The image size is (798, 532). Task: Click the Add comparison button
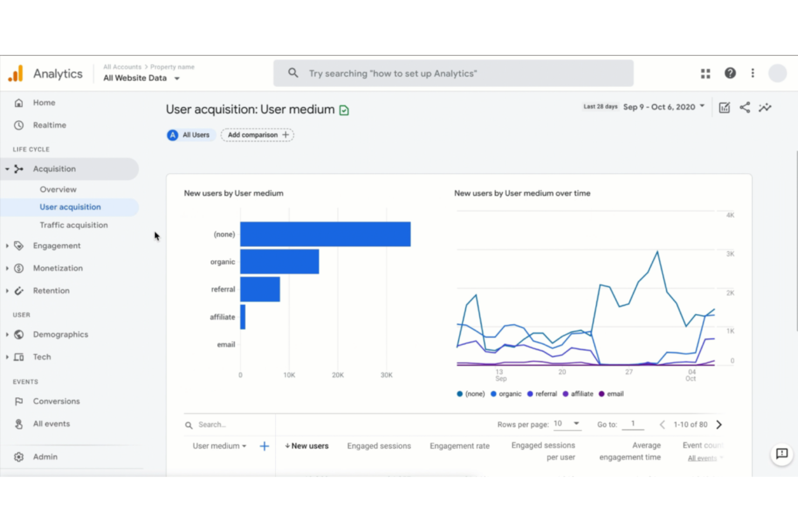pos(257,135)
